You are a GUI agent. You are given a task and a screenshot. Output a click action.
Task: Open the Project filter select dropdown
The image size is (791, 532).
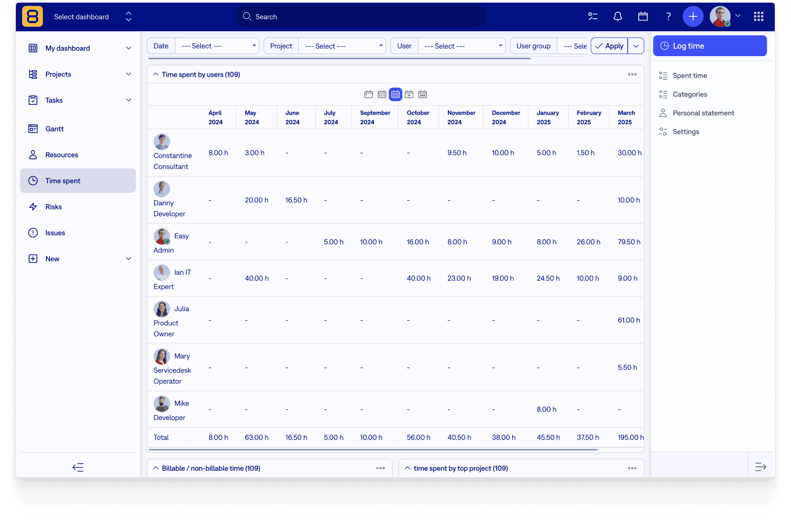(342, 46)
